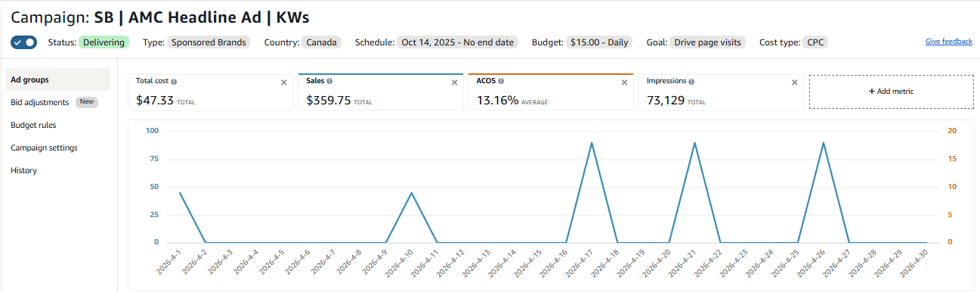Remove the ACOS metric card
Screen dimensions: 980x292
[624, 82]
